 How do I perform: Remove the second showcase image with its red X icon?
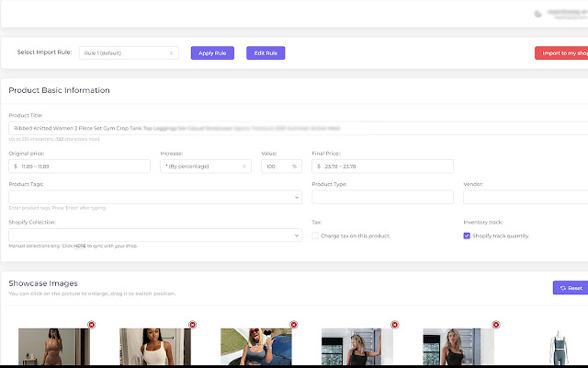click(192, 325)
